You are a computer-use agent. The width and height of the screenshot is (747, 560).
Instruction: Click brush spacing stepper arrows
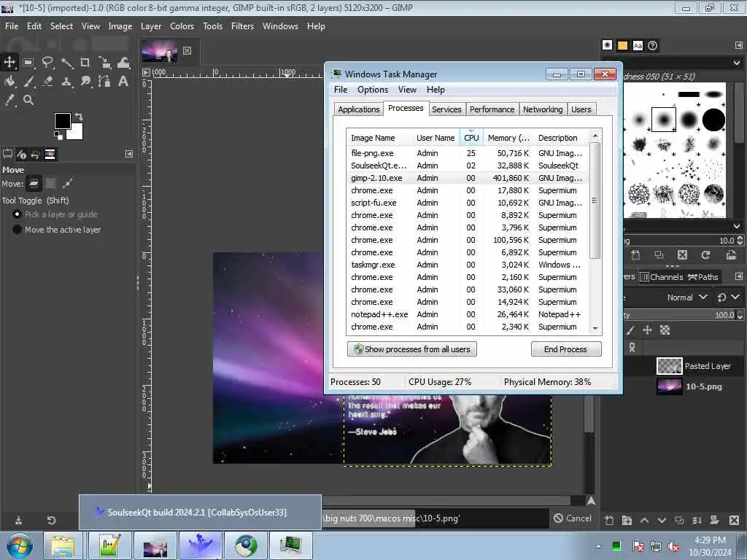(740, 241)
